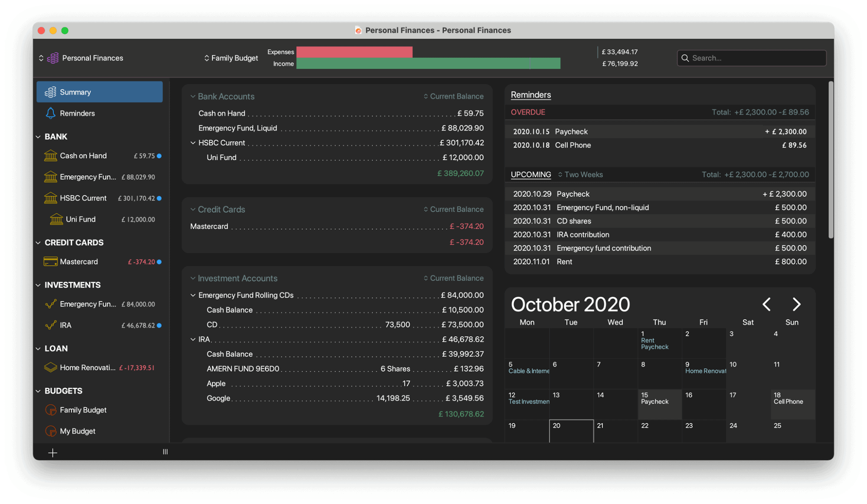Click the UPCOMING section label
Screen dimensions: 867x504
pos(531,175)
